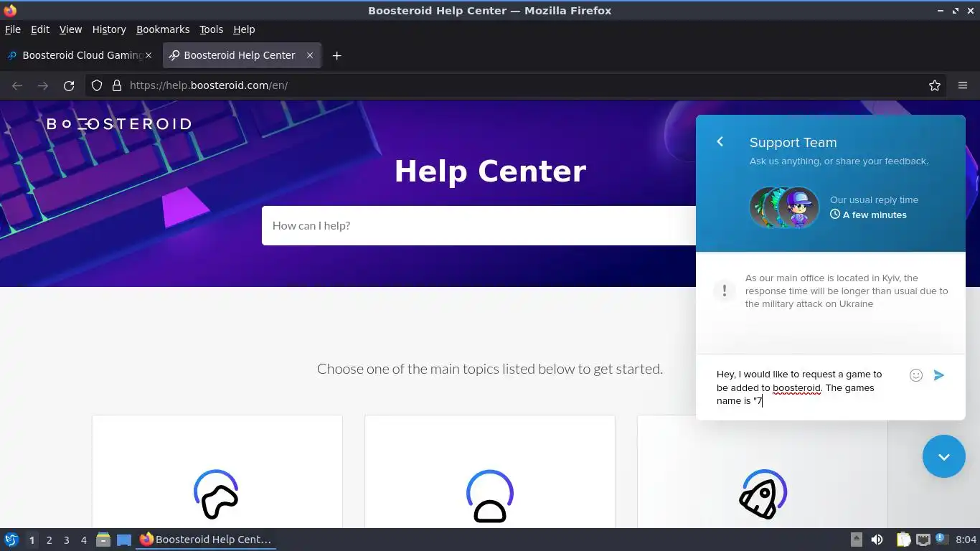Open the file manager taskbar icon
The width and height of the screenshot is (980, 551).
[x=103, y=540]
